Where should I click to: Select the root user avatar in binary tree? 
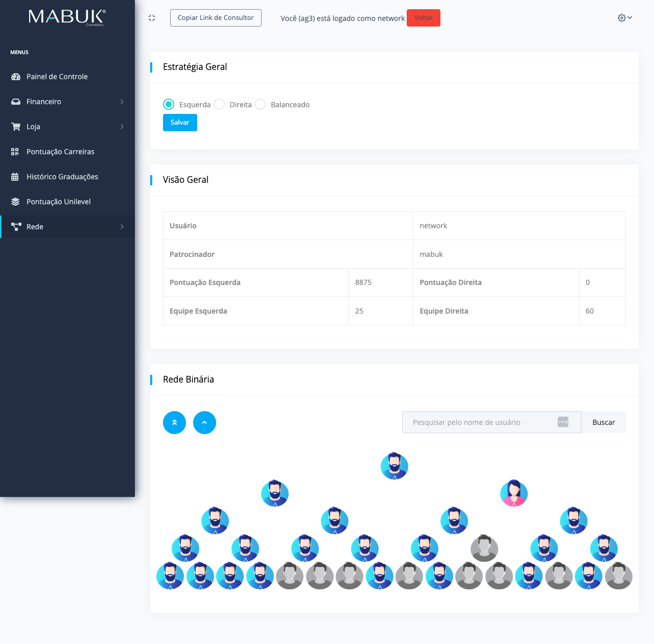coord(394,466)
